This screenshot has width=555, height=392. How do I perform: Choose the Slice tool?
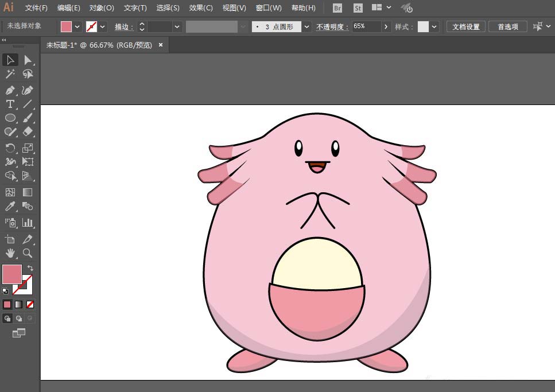point(28,239)
